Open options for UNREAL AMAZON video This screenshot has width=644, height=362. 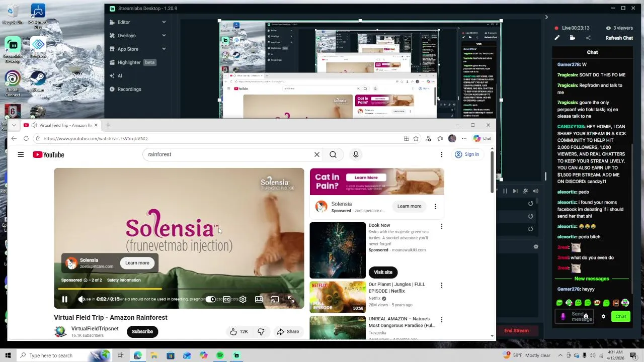click(x=442, y=320)
